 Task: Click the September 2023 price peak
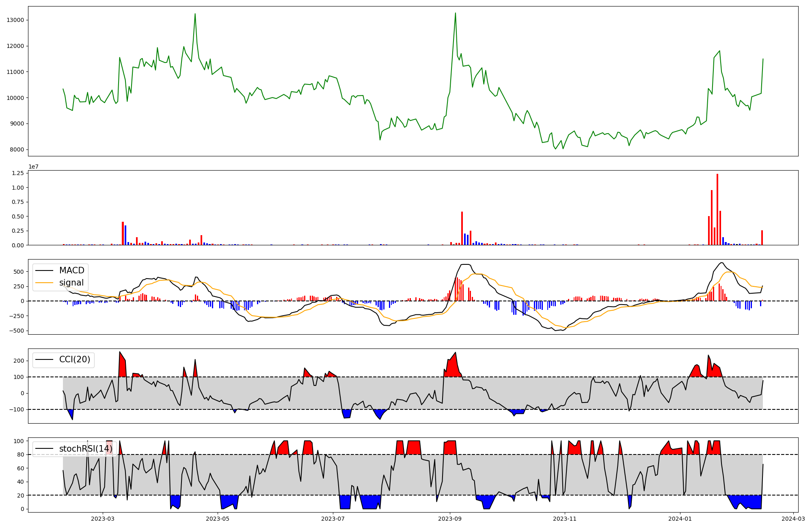click(x=455, y=13)
